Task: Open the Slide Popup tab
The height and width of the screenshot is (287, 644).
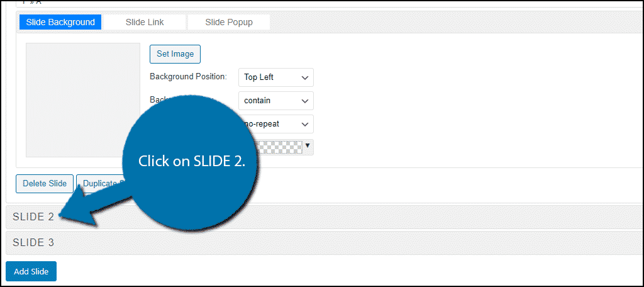Action: point(229,22)
